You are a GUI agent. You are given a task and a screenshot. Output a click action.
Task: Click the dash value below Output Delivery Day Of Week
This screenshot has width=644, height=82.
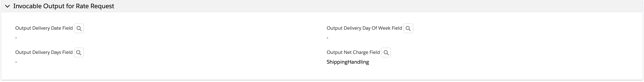pos(327,38)
